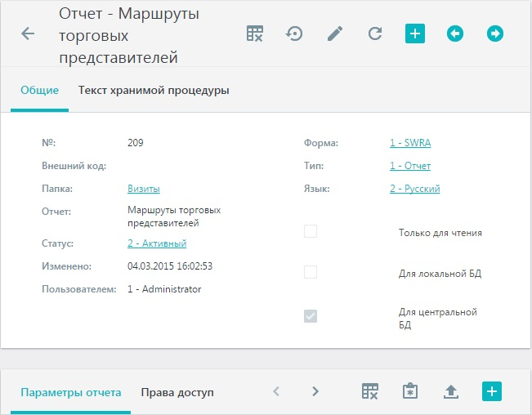Viewport: 532px width, 415px height.
Task: Select the 'Параметры отчета' tab
Action: pyautogui.click(x=70, y=393)
